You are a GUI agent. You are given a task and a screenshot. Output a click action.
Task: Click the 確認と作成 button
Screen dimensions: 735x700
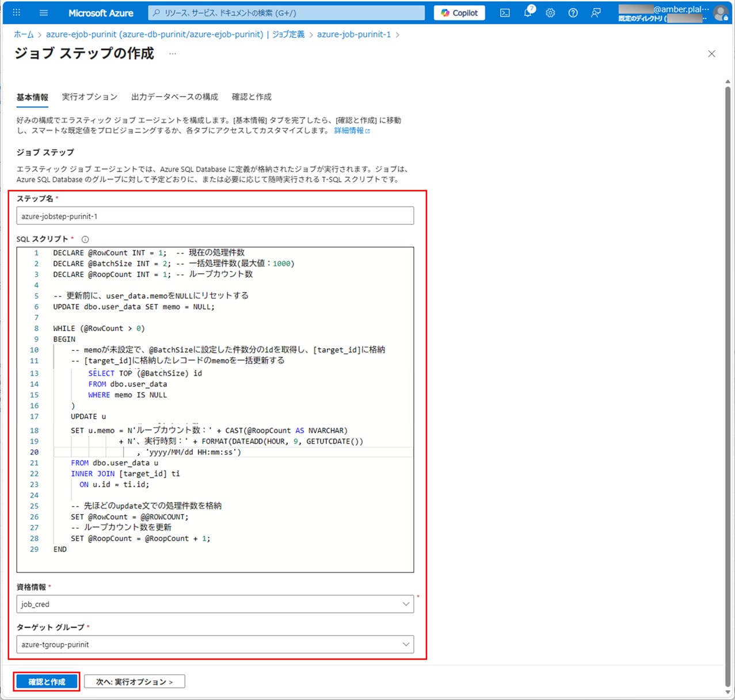pos(47,682)
